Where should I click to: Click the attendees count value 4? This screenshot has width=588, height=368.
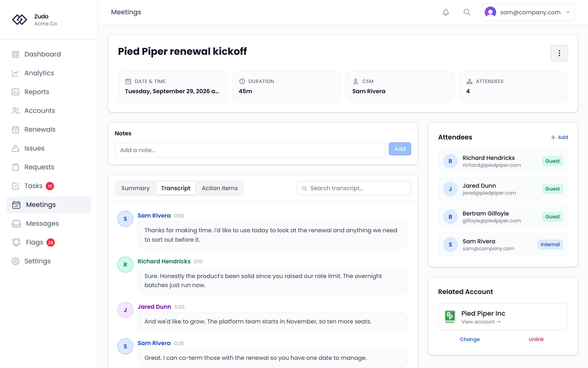468,91
